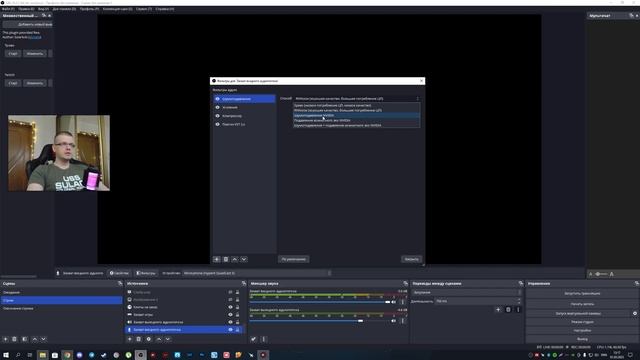Pop out the Scene Transitions dock
This screenshot has width=640, height=360.
click(520, 283)
